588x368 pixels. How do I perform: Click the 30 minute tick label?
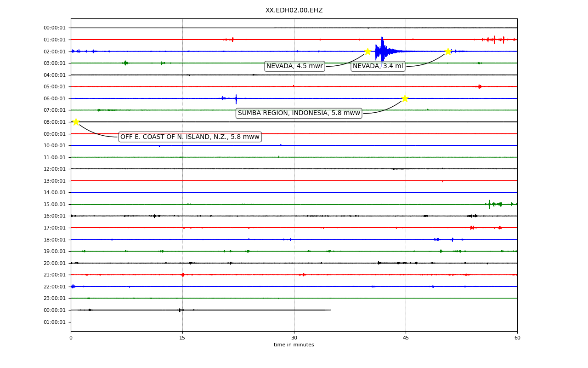[x=294, y=338]
